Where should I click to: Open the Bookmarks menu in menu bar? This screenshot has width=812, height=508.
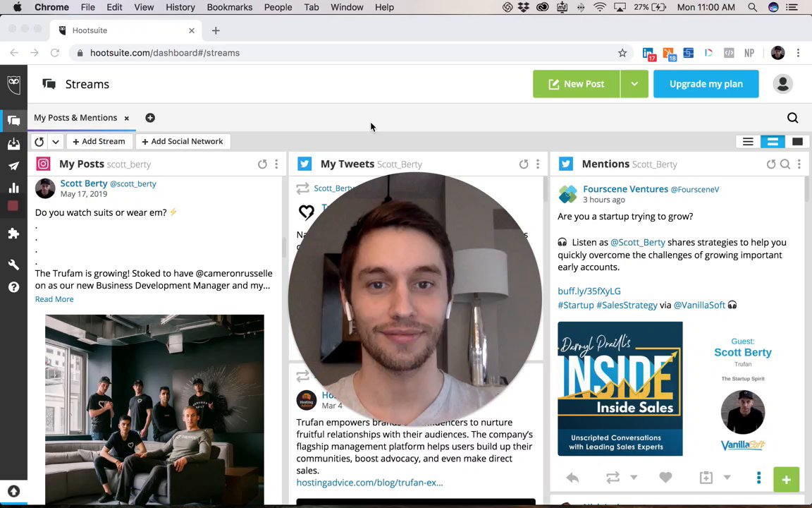coord(229,7)
